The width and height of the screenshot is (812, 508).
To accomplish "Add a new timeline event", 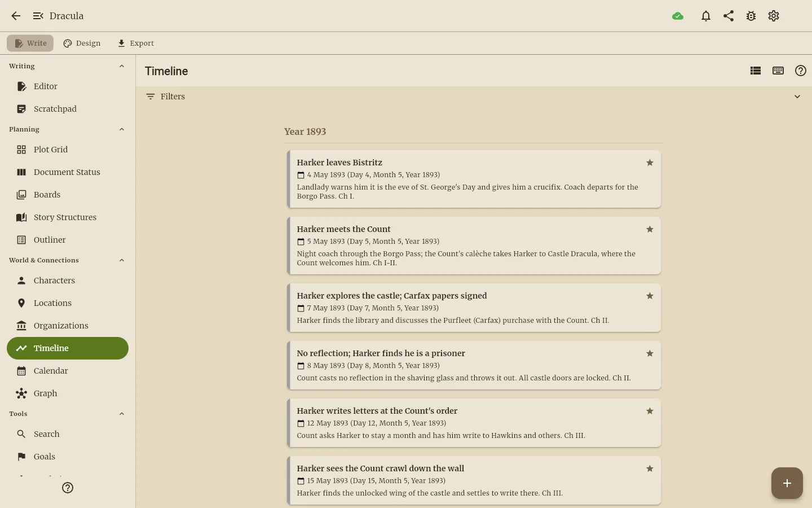I will [787, 483].
